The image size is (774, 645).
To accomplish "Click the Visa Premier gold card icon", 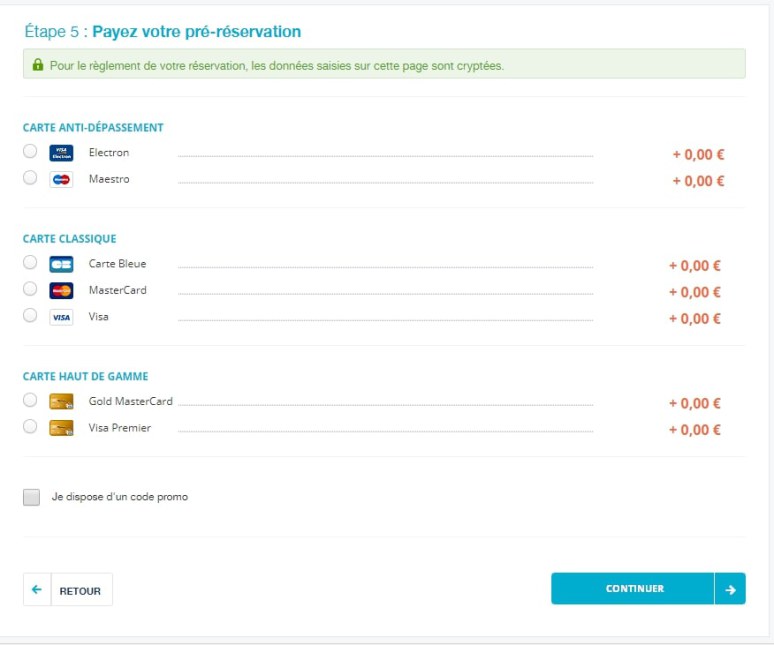I will tap(61, 428).
